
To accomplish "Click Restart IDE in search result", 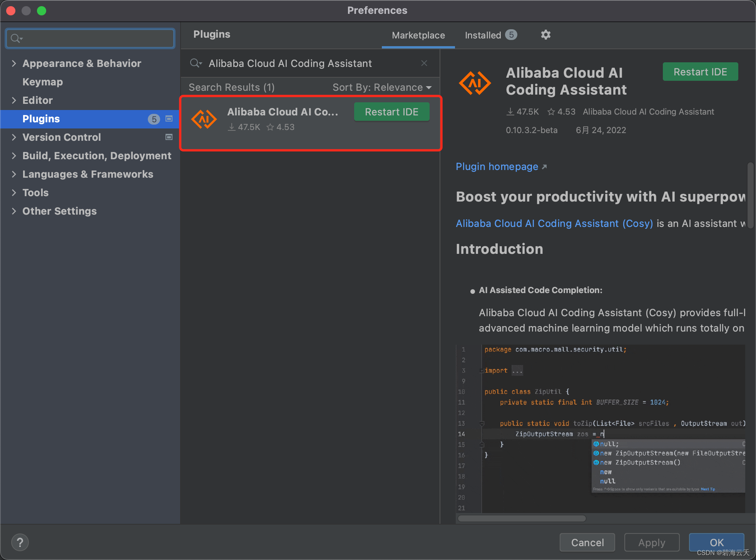I will [391, 112].
